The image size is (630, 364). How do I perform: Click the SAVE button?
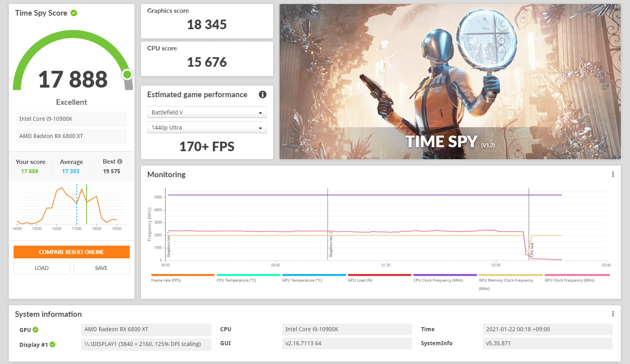101,268
